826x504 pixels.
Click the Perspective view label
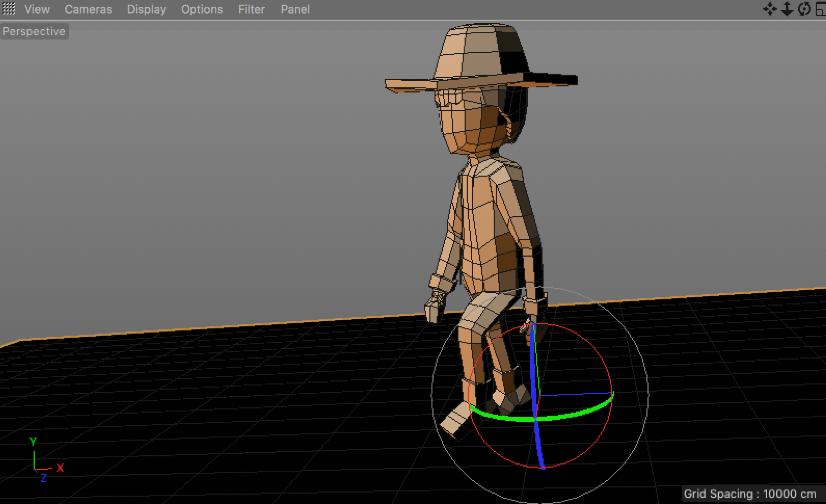tap(34, 31)
